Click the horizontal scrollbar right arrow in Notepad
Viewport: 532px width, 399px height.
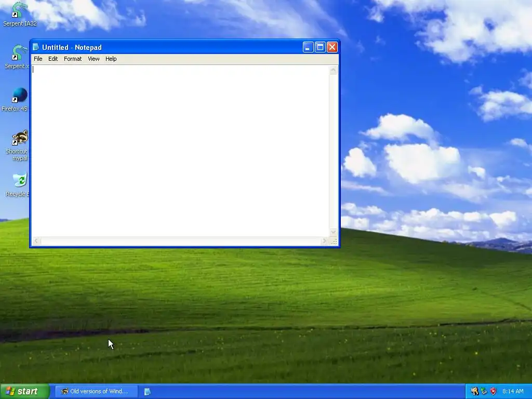pyautogui.click(x=324, y=241)
